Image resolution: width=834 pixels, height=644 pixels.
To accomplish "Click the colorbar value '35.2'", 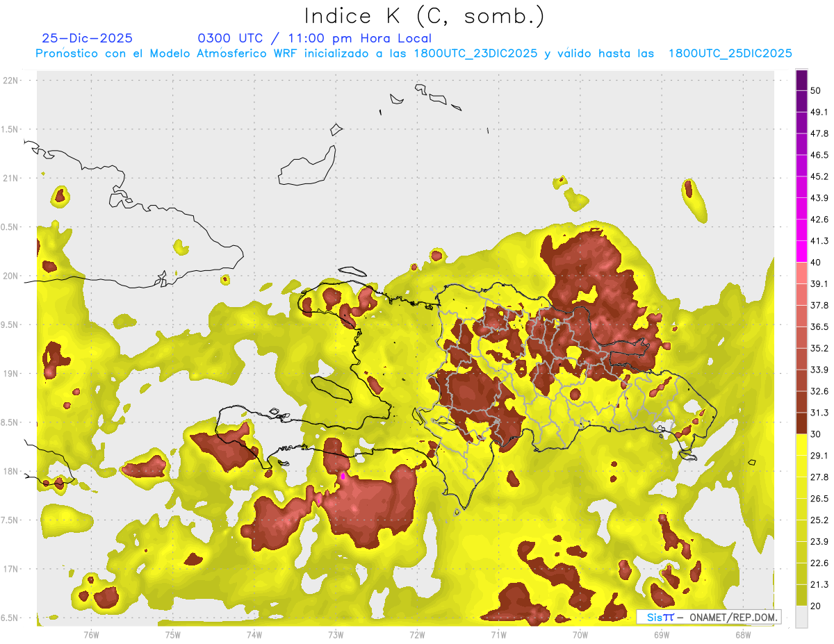I will click(819, 348).
